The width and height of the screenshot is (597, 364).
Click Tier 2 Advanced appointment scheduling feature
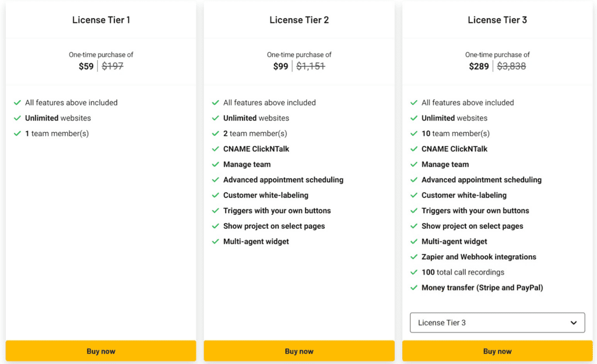(x=283, y=180)
